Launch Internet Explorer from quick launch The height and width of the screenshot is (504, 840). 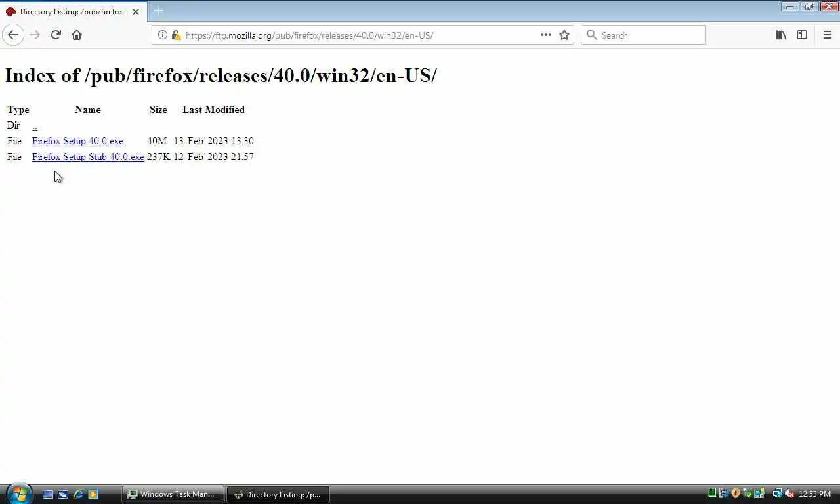coord(78,494)
